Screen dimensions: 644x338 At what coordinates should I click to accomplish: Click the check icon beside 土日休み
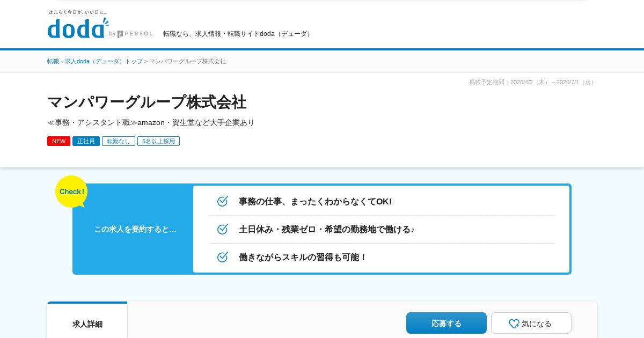coord(223,229)
